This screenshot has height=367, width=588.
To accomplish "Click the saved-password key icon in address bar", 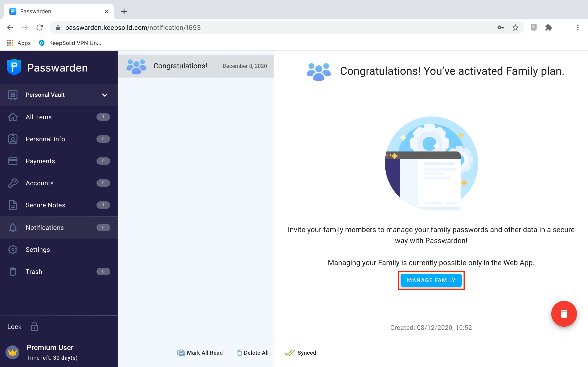I will click(500, 28).
